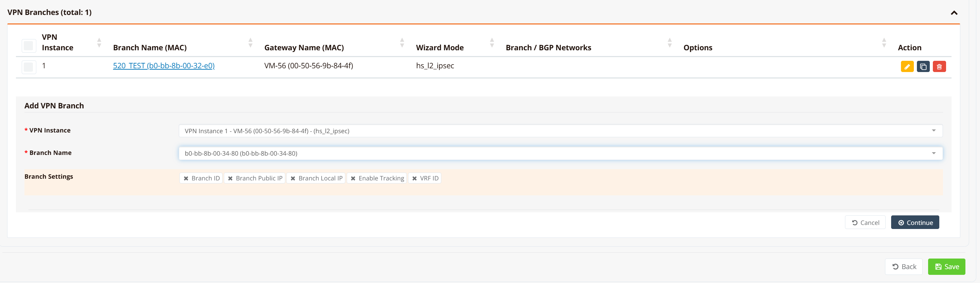Remove the Enable Tracking tag
Viewport: 980px width, 283px height.
pyautogui.click(x=353, y=178)
